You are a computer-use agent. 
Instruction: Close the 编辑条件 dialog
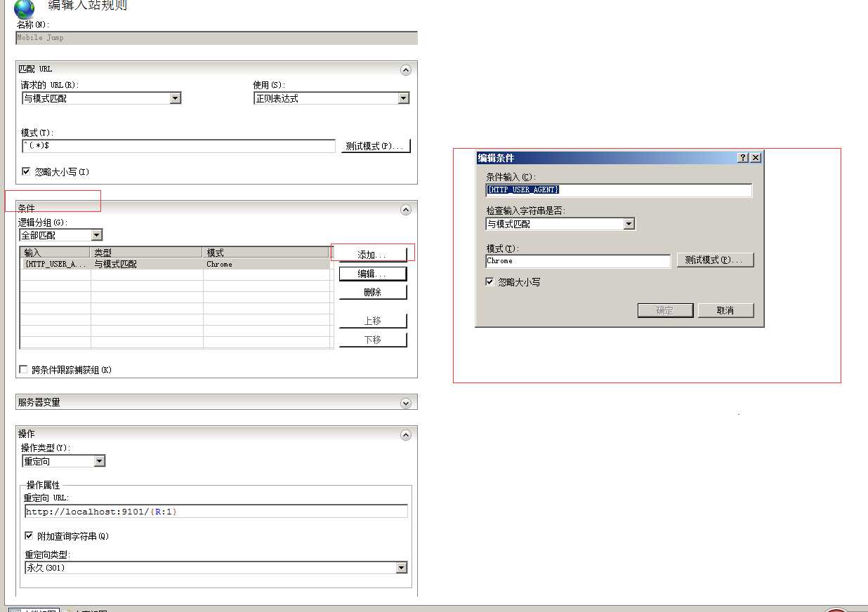pyautogui.click(x=756, y=158)
